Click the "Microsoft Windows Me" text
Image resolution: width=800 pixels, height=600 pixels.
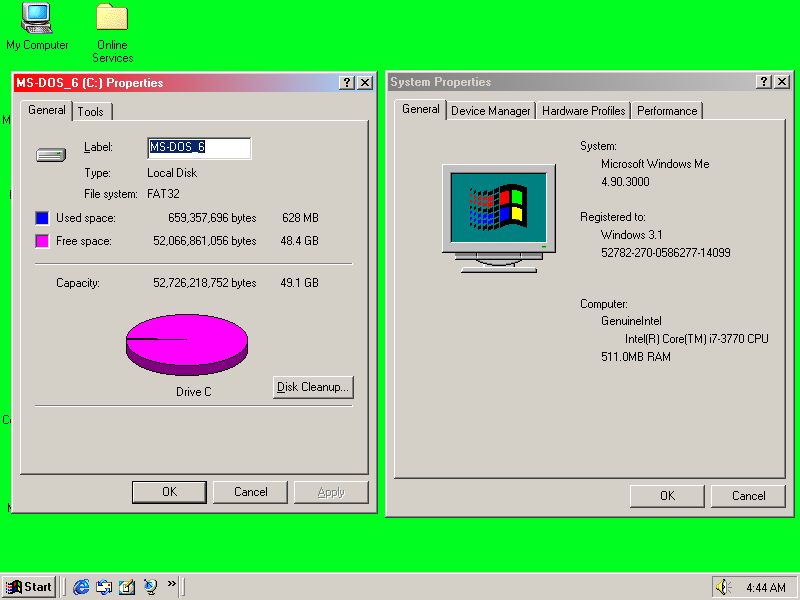pos(655,164)
